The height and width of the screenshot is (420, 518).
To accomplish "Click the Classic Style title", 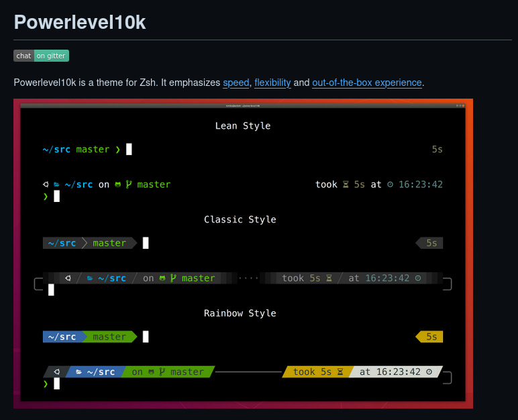I will coord(240,219).
